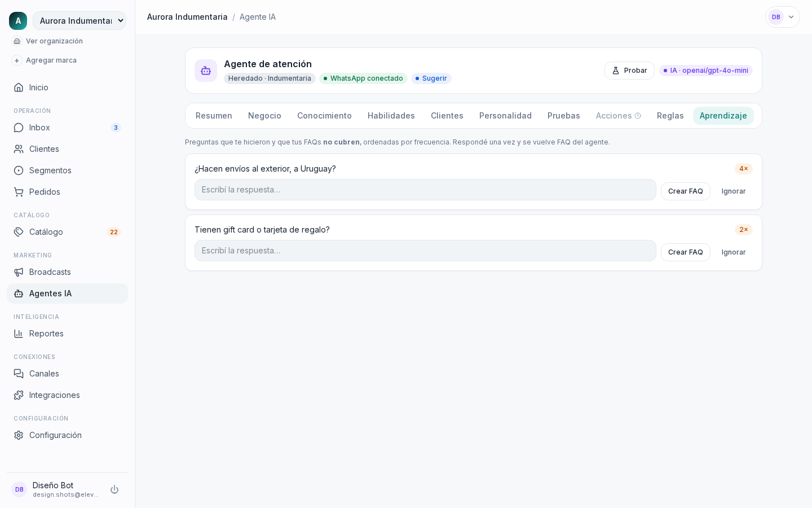
Task: Click the Clientes people icon
Action: (19, 149)
